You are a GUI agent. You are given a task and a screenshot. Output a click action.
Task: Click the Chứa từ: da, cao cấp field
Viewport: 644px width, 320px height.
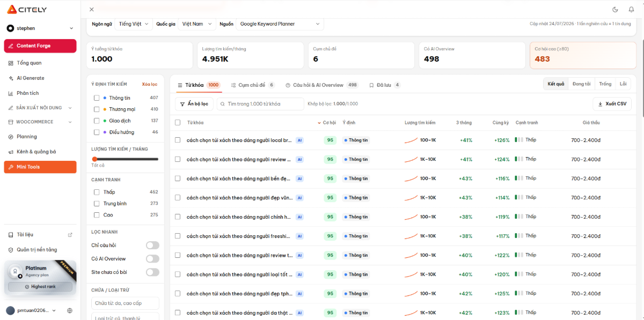(126, 303)
